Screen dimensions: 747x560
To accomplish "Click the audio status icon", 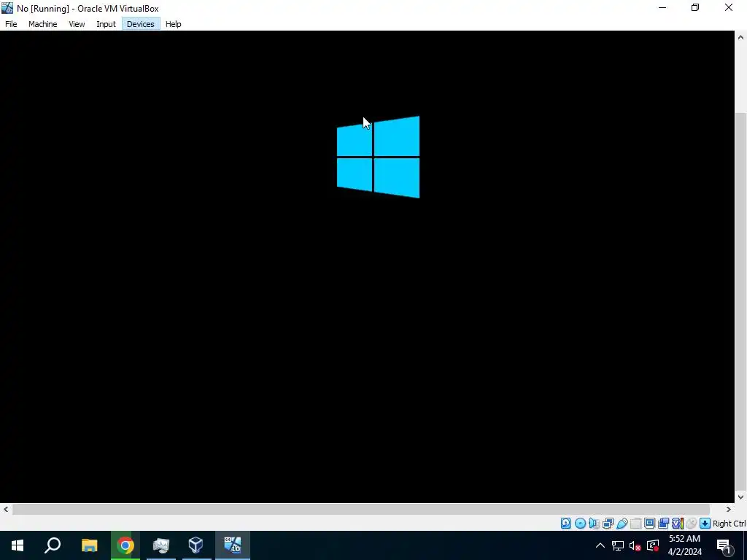I will pyautogui.click(x=594, y=524).
